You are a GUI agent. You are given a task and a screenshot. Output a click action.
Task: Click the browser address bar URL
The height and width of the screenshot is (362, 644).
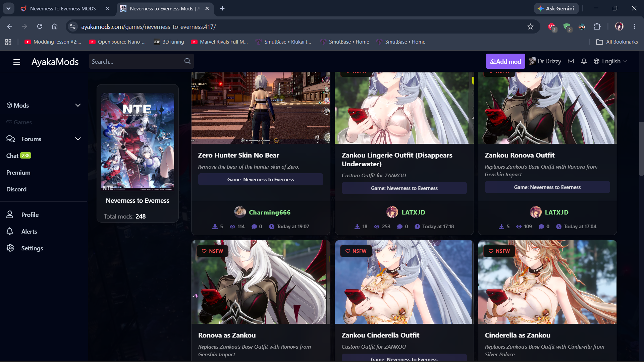click(148, 26)
